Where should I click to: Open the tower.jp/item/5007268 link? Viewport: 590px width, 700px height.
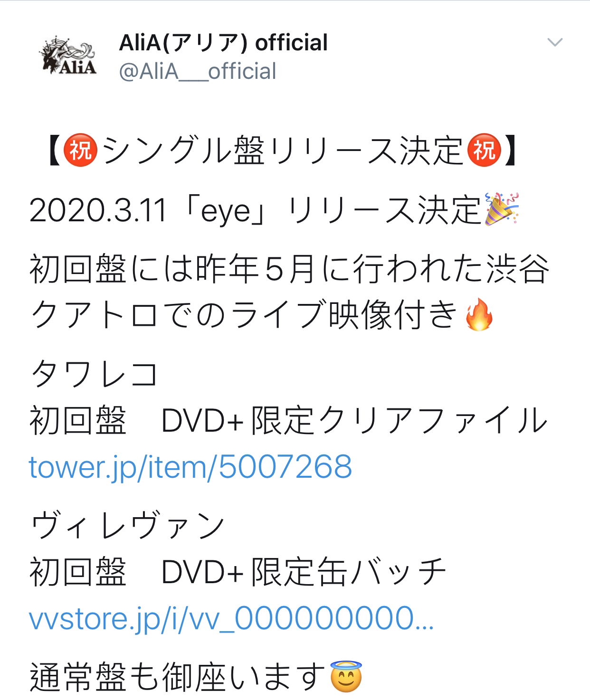190,467
